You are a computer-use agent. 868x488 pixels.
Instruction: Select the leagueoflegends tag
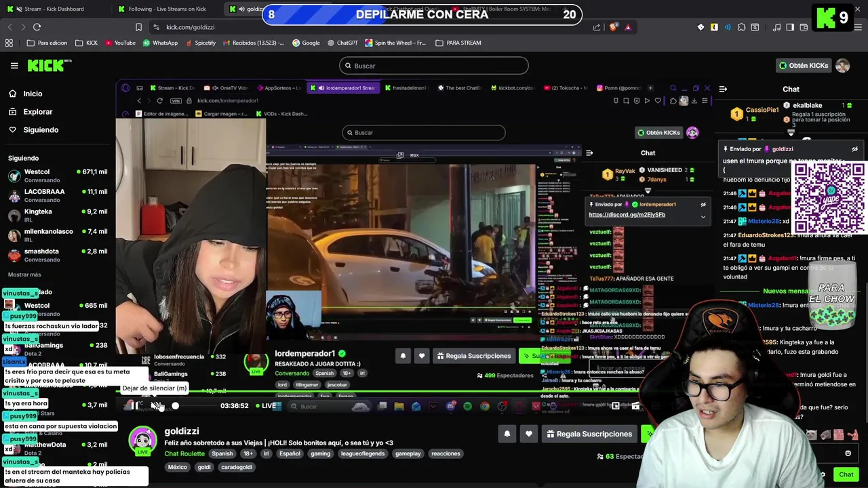pos(363,453)
